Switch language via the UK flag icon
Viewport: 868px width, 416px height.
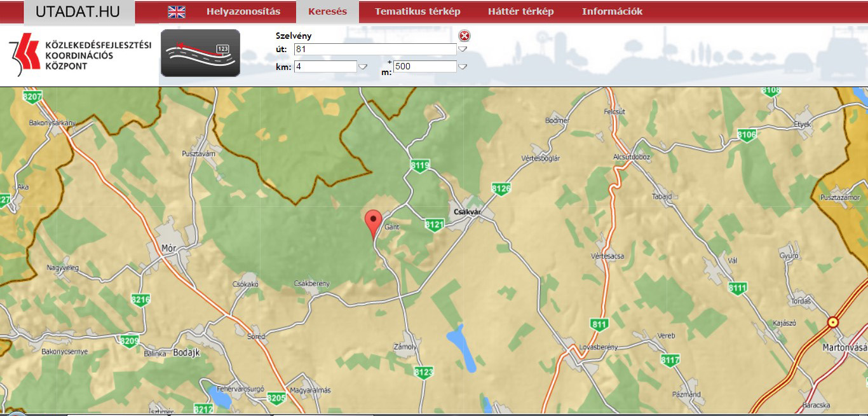176,11
